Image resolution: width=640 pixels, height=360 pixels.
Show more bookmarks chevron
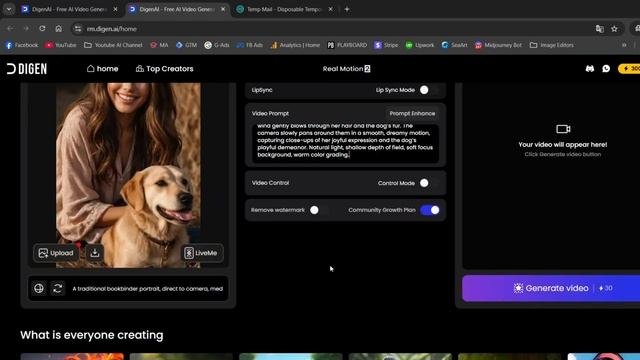pyautogui.click(x=624, y=45)
